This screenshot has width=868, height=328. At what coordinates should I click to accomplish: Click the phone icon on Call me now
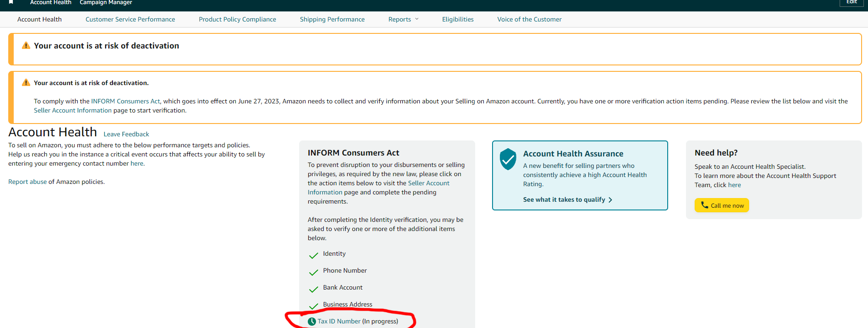click(704, 205)
